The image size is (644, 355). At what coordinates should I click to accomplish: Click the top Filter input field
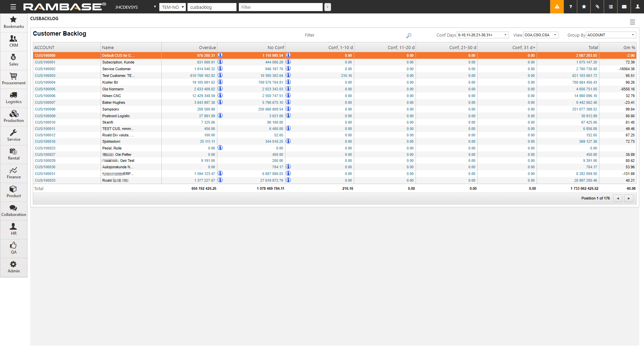[280, 7]
